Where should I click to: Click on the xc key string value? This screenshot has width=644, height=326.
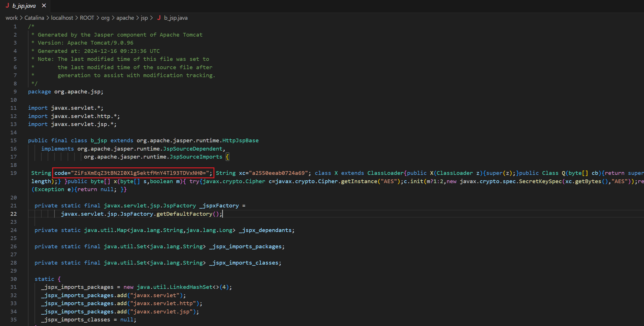click(x=278, y=173)
